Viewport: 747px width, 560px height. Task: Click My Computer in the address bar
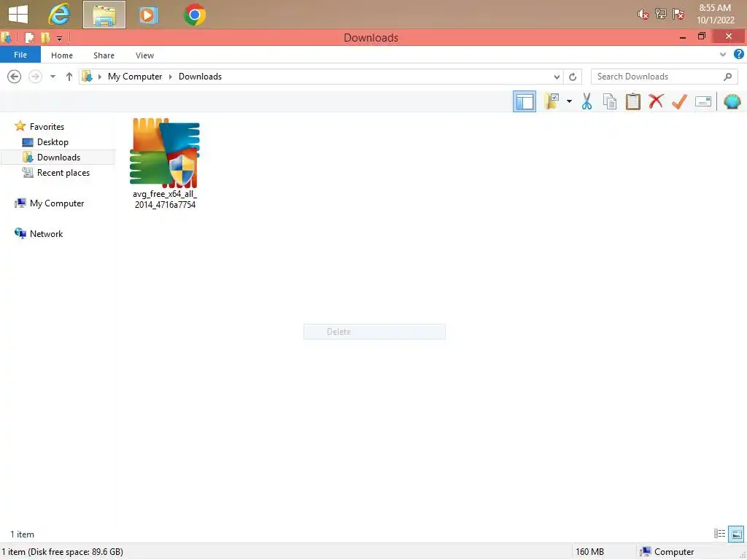point(135,76)
